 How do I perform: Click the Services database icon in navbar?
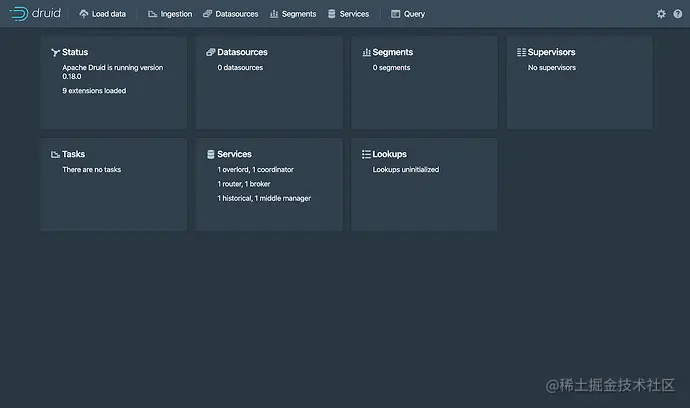331,14
